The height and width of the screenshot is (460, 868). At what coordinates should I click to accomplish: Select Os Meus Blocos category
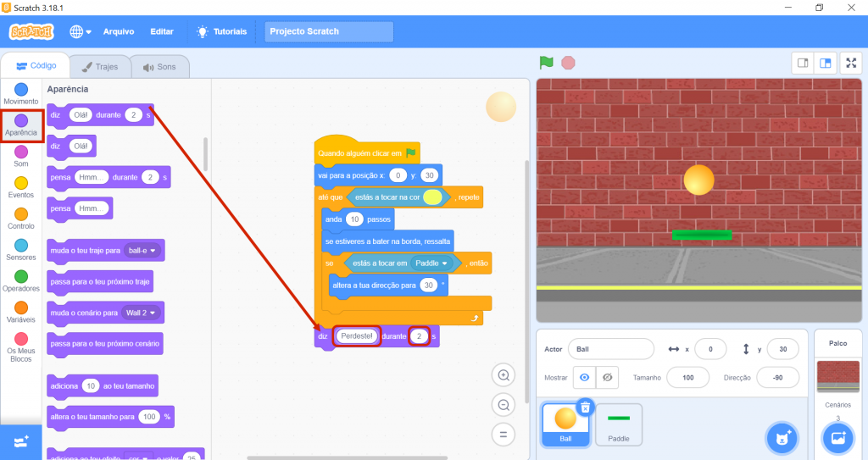(21, 347)
